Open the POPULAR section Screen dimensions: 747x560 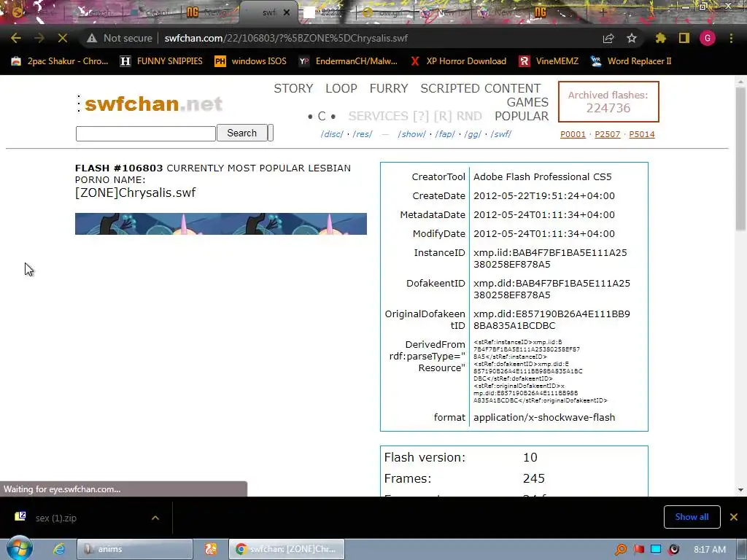(x=522, y=116)
